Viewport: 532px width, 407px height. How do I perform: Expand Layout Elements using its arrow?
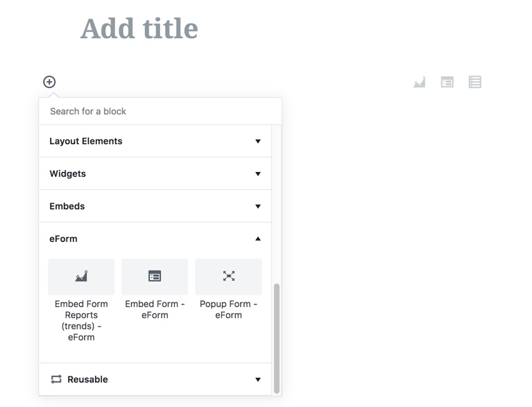tap(258, 141)
